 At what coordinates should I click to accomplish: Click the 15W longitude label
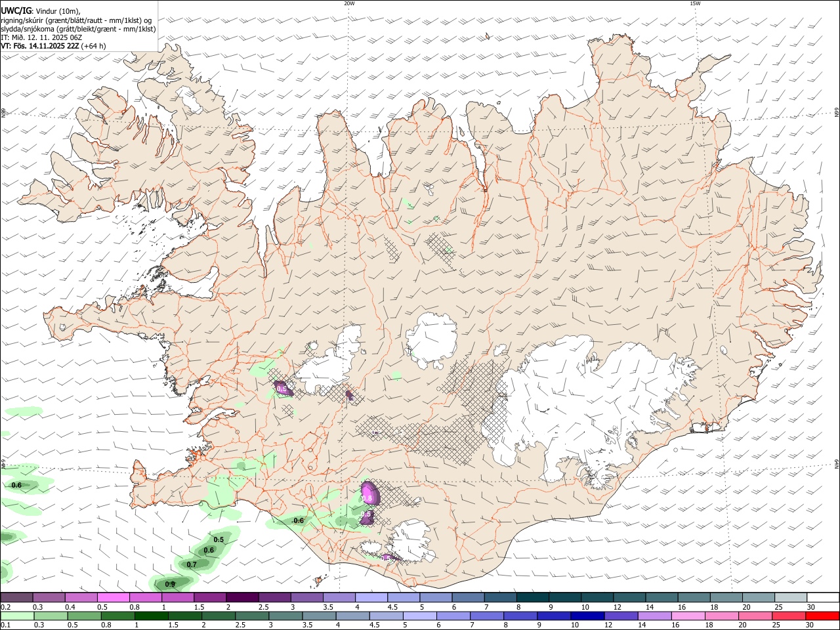695,3
